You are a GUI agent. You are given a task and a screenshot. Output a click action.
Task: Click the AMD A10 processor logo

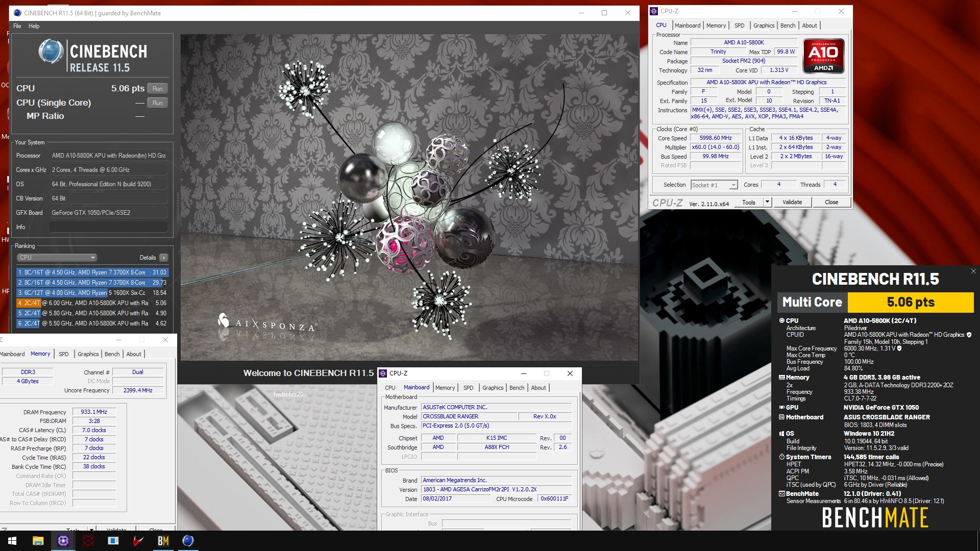coord(823,56)
